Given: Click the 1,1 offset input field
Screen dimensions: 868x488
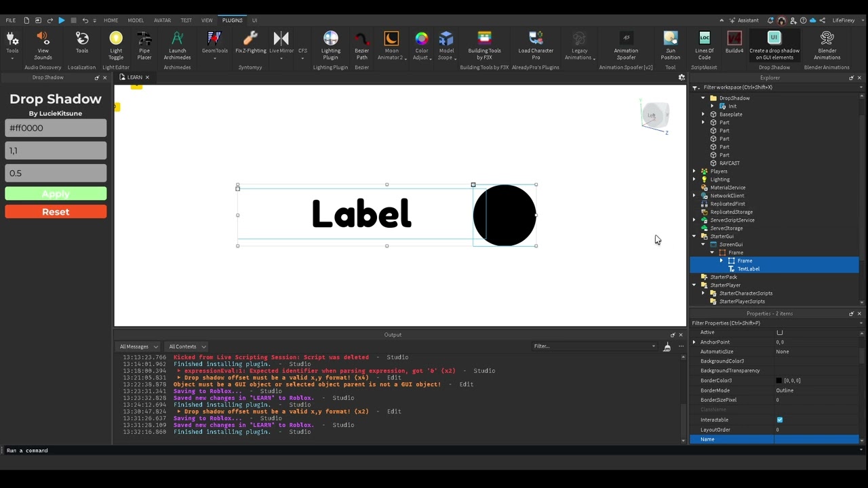Looking at the screenshot, I should tap(56, 150).
